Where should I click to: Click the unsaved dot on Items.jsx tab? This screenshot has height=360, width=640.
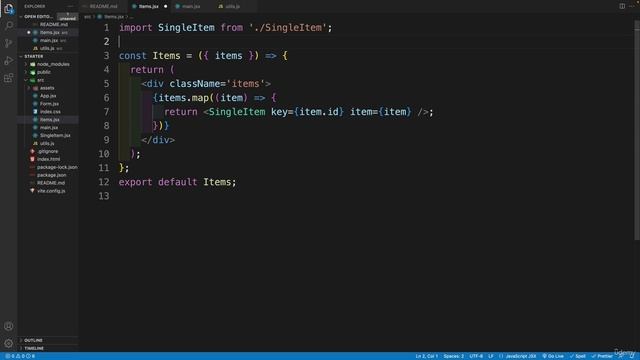pos(165,6)
